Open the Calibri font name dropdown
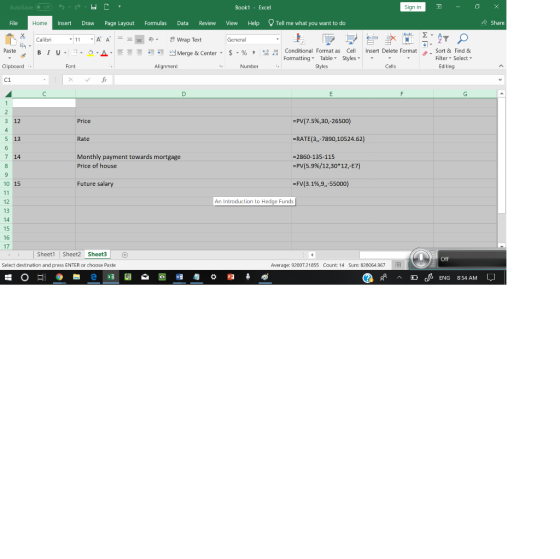Image resolution: width=560 pixels, height=559 pixels. point(71,39)
